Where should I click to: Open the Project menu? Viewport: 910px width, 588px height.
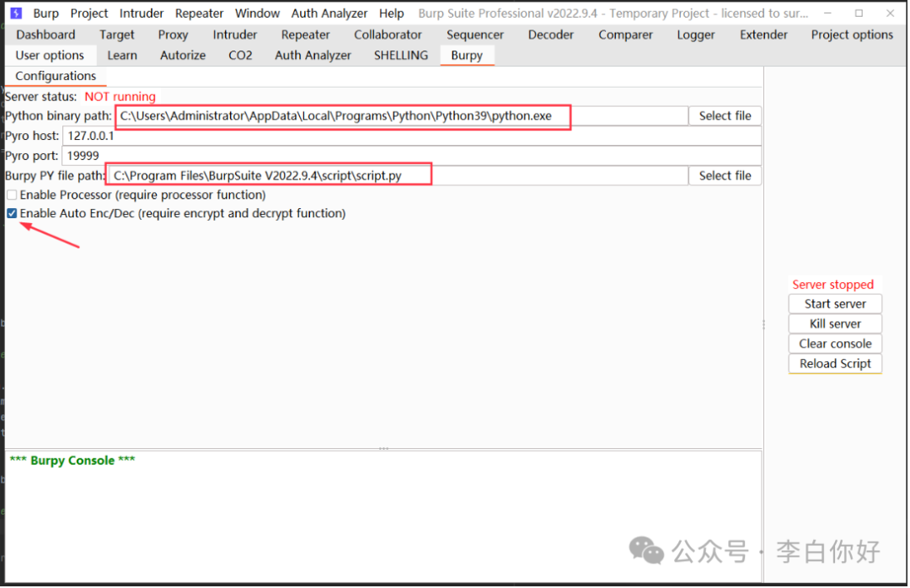(89, 13)
